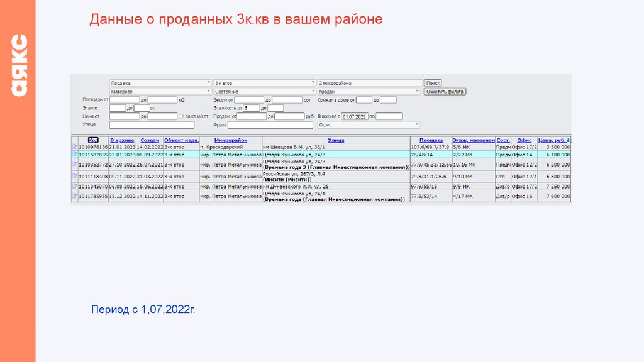Sort table by 'Офис' column header

(524, 140)
